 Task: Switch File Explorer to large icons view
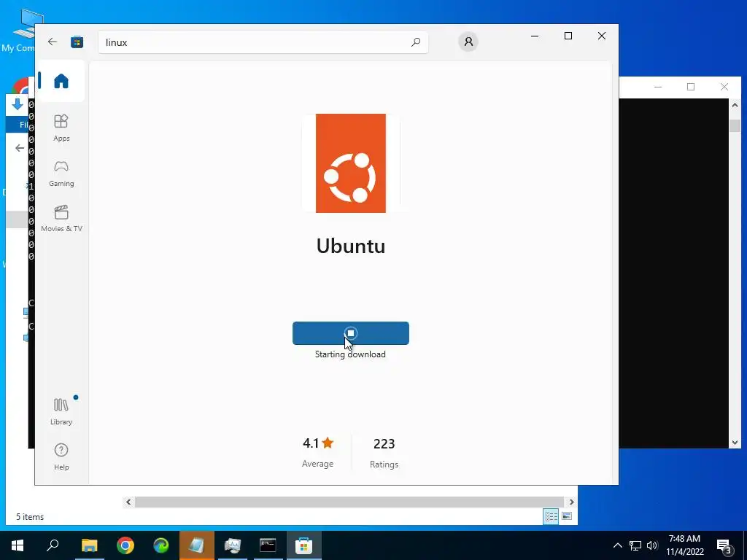point(566,516)
